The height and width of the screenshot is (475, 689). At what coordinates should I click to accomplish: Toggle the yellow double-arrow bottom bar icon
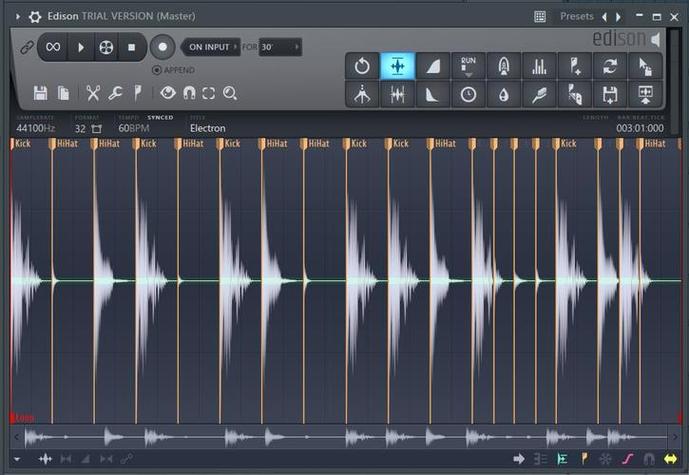[x=671, y=459]
